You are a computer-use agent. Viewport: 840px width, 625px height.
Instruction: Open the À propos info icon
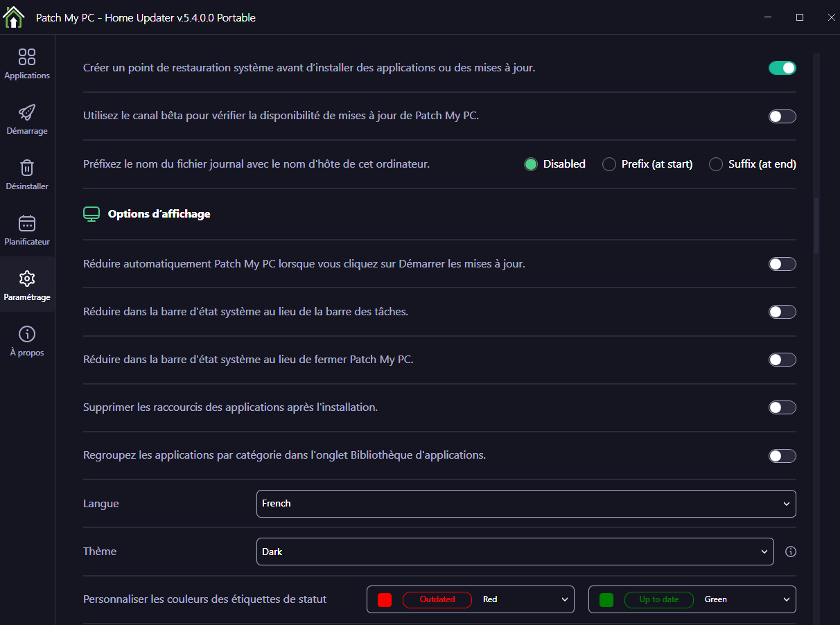[x=27, y=334]
